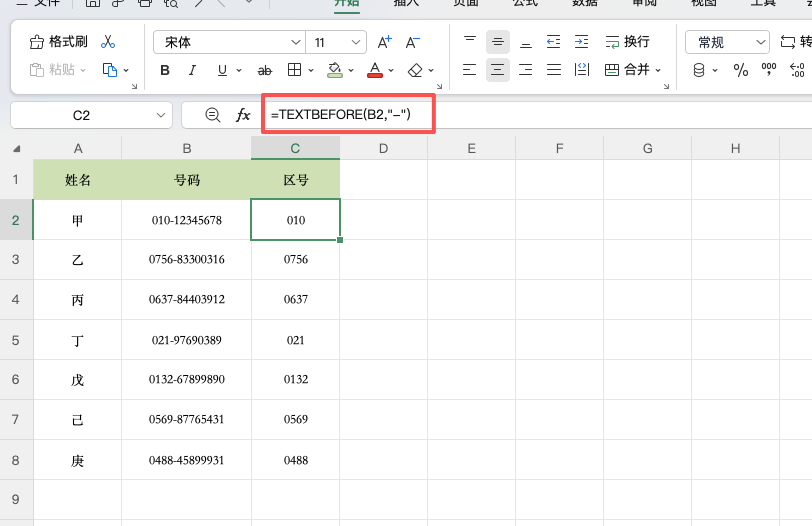
Task: Select cell 010-12345678
Action: pos(186,220)
